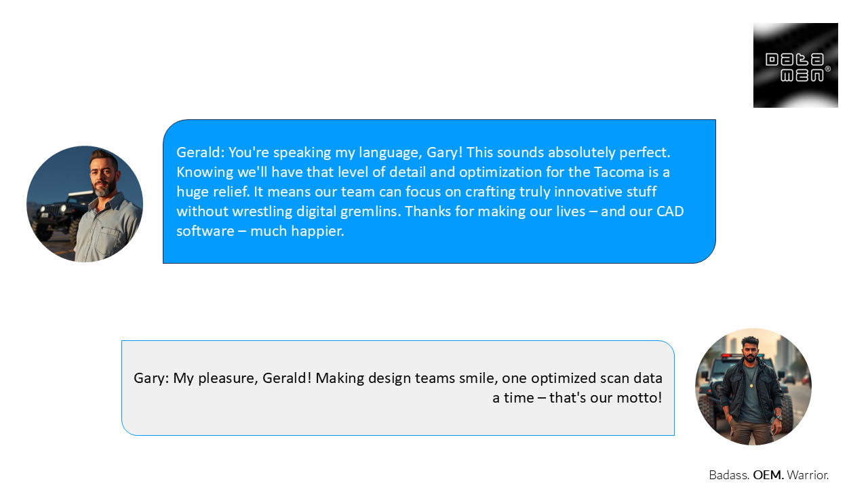Click the 'Badass. OEM. Warrior.' tagline
Screen dimensions: 868x488
768,475
